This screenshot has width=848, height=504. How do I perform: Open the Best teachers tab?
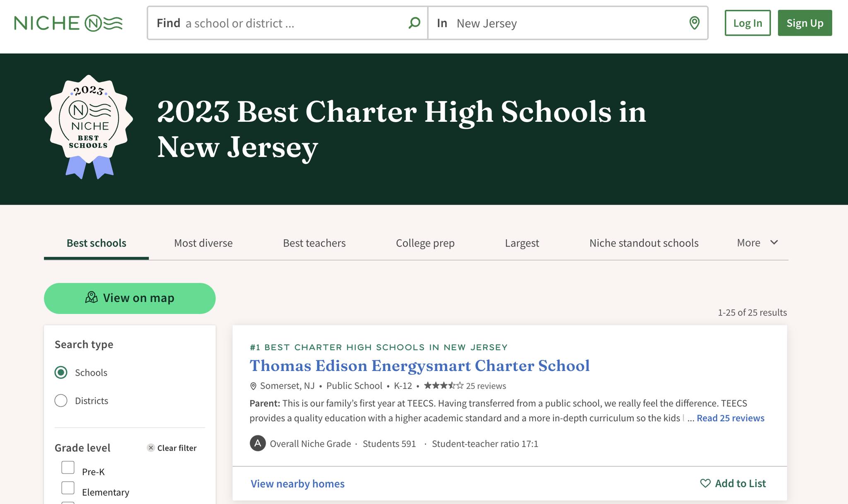[314, 243]
